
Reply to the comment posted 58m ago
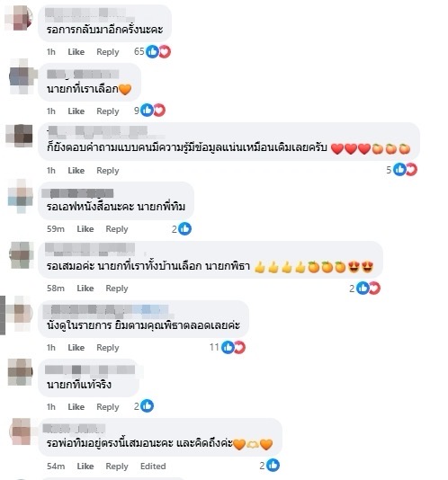[117, 289]
